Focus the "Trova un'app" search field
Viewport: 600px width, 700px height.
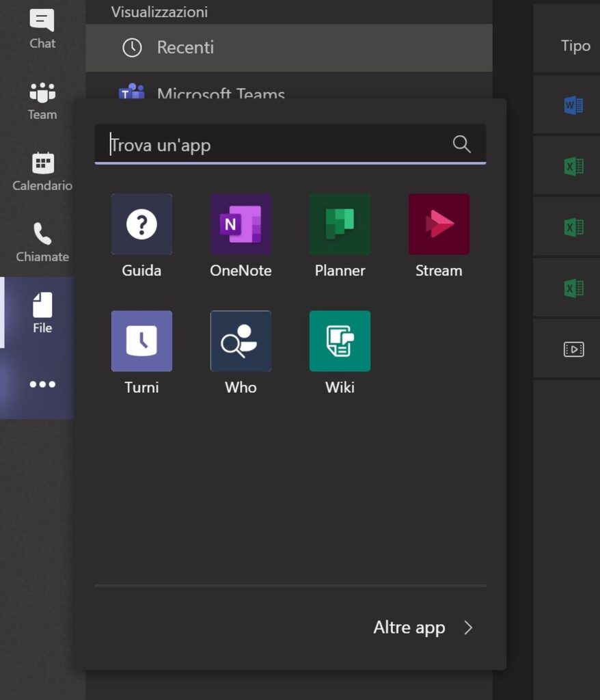tap(290, 144)
